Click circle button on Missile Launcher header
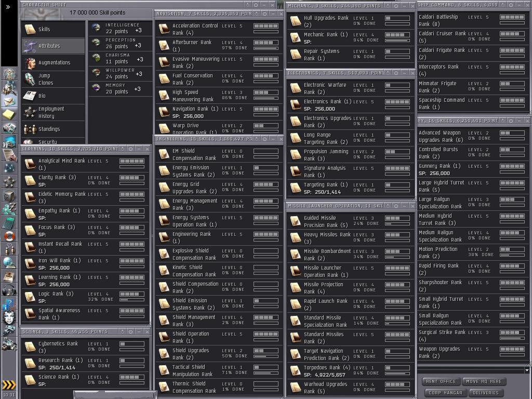This screenshot has height=399, width=532. [396, 206]
